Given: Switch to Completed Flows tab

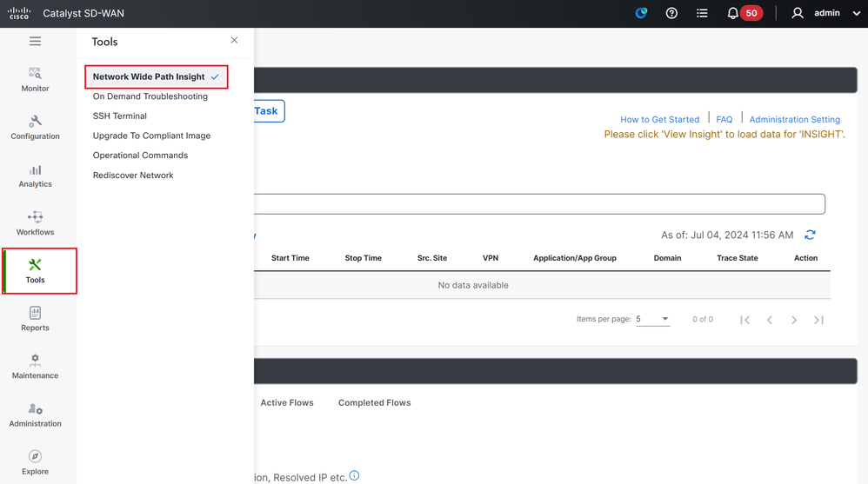Looking at the screenshot, I should pos(374,402).
